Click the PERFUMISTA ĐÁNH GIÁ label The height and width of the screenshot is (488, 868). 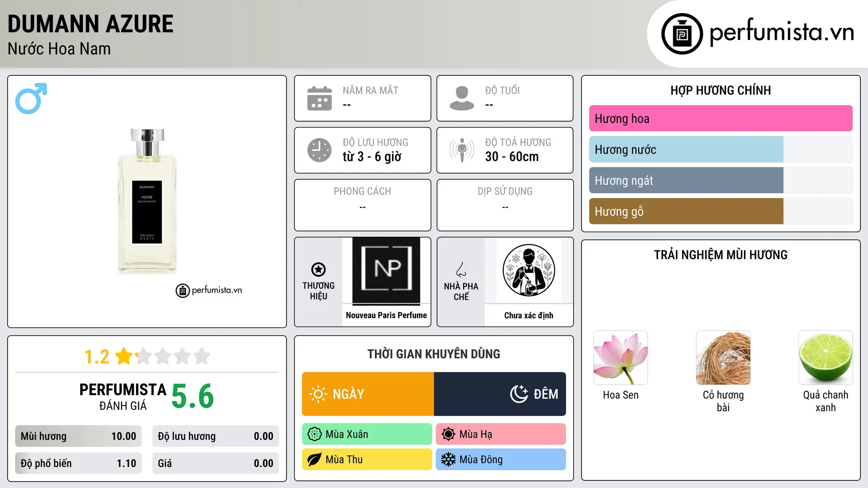[123, 396]
